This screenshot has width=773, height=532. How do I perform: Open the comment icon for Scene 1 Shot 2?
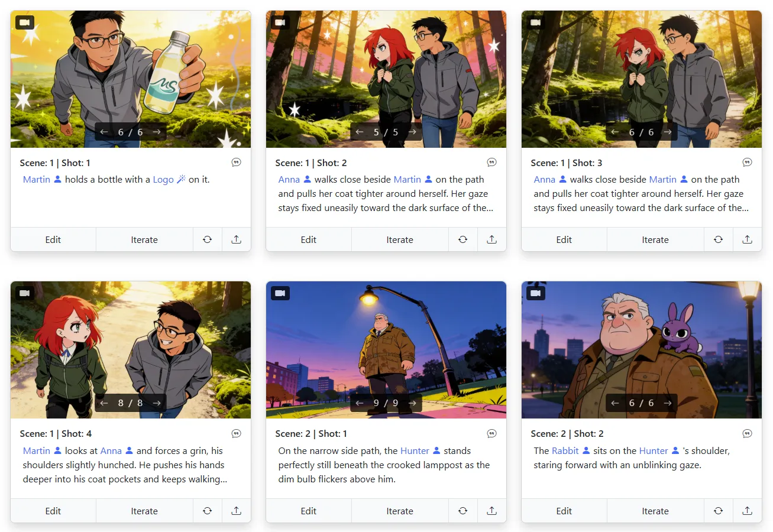491,163
